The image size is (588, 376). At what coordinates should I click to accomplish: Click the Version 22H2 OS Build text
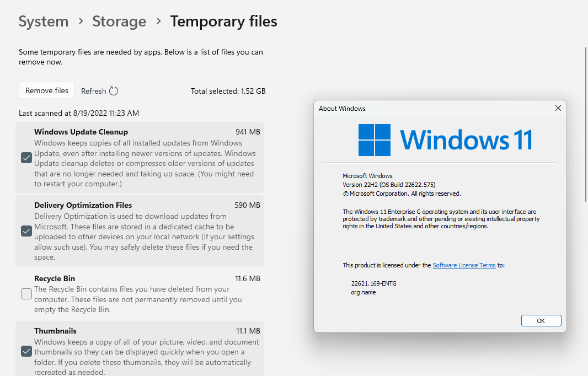tap(389, 185)
